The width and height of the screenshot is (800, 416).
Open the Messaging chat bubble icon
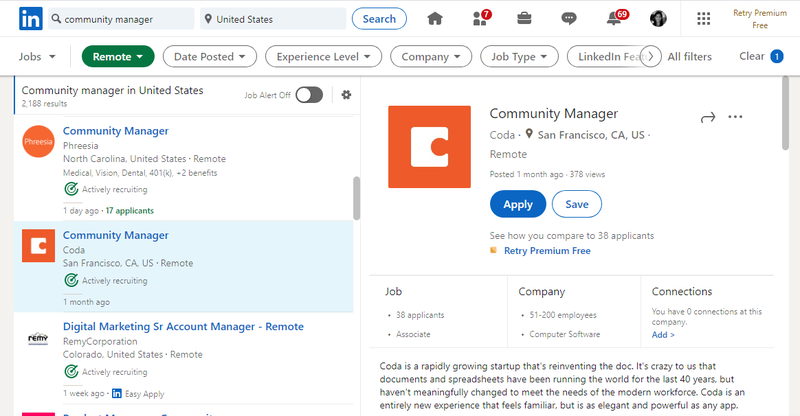(x=568, y=19)
